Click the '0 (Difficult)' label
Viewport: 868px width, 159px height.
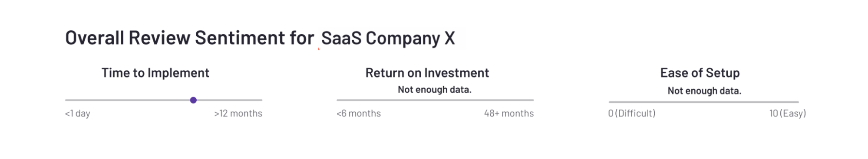click(632, 114)
